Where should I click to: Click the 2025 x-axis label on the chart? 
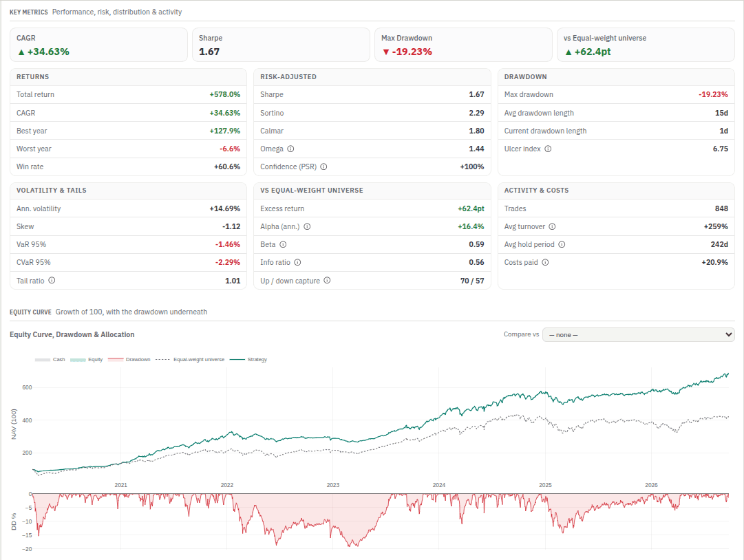tap(545, 485)
